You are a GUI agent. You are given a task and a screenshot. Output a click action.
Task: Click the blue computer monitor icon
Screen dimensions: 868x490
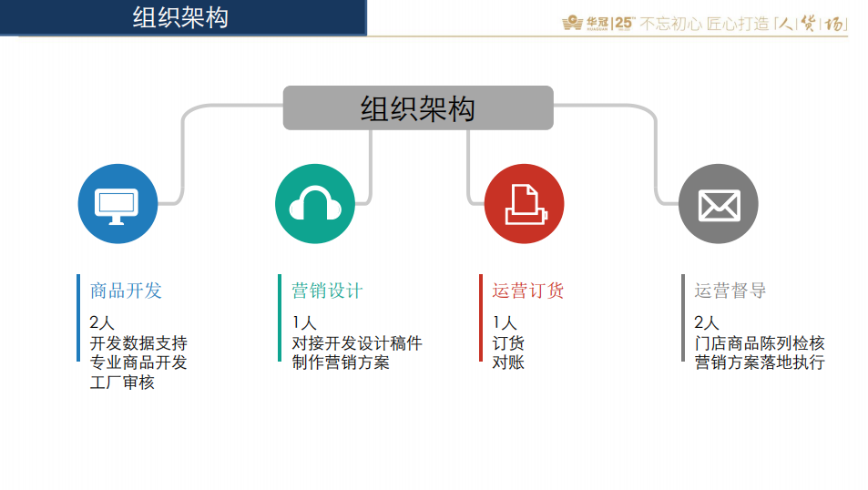pyautogui.click(x=117, y=204)
